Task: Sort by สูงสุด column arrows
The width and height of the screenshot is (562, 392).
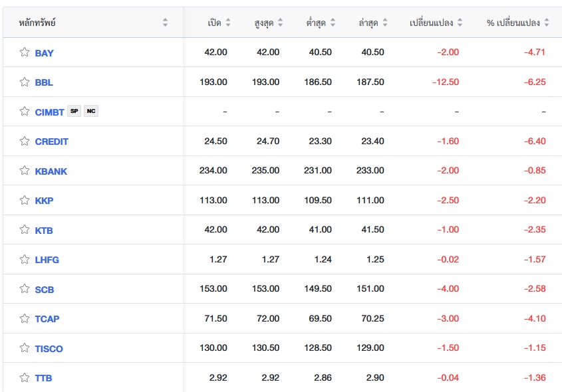Action: [x=280, y=23]
